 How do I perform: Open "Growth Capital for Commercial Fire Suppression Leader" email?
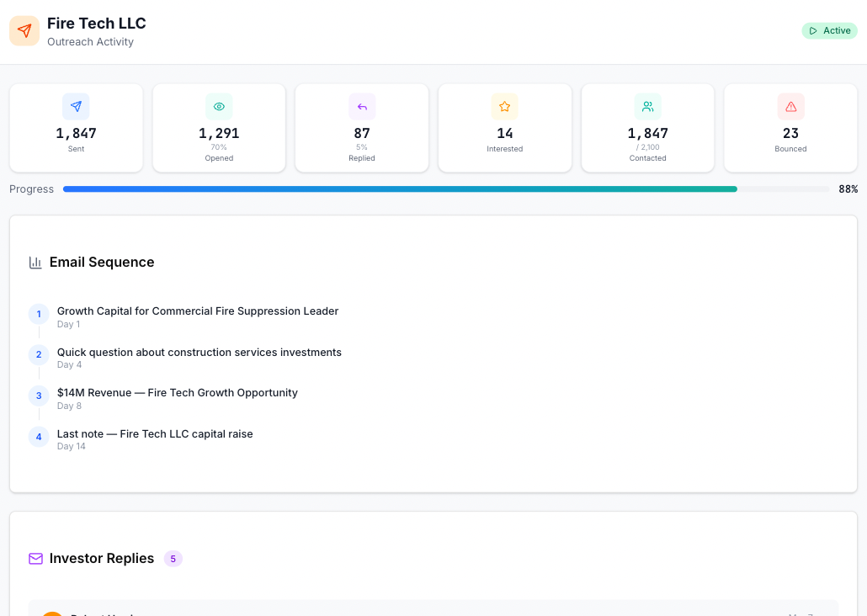coord(197,311)
